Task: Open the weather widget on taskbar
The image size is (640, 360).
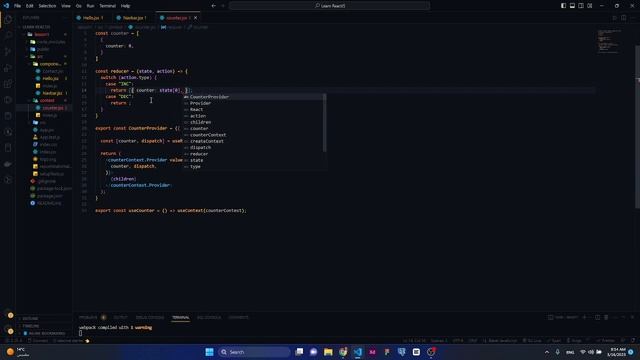Action: click(x=18, y=352)
